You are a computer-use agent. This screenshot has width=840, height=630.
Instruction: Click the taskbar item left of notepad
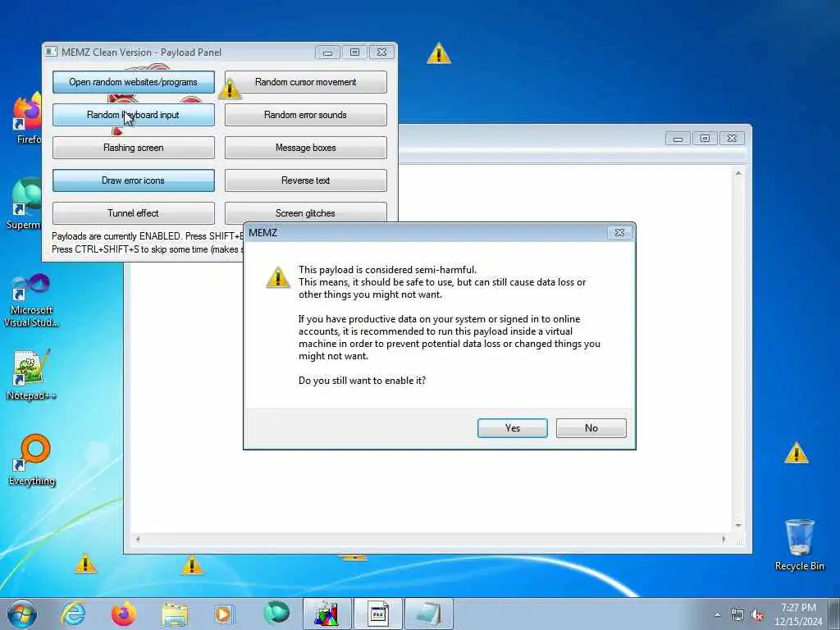click(377, 614)
